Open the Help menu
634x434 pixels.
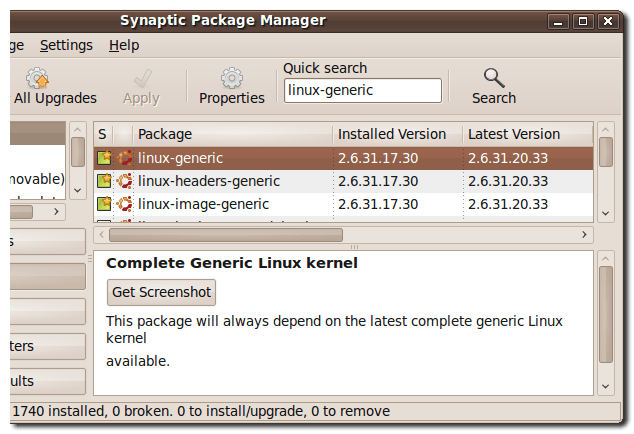pyautogui.click(x=124, y=45)
